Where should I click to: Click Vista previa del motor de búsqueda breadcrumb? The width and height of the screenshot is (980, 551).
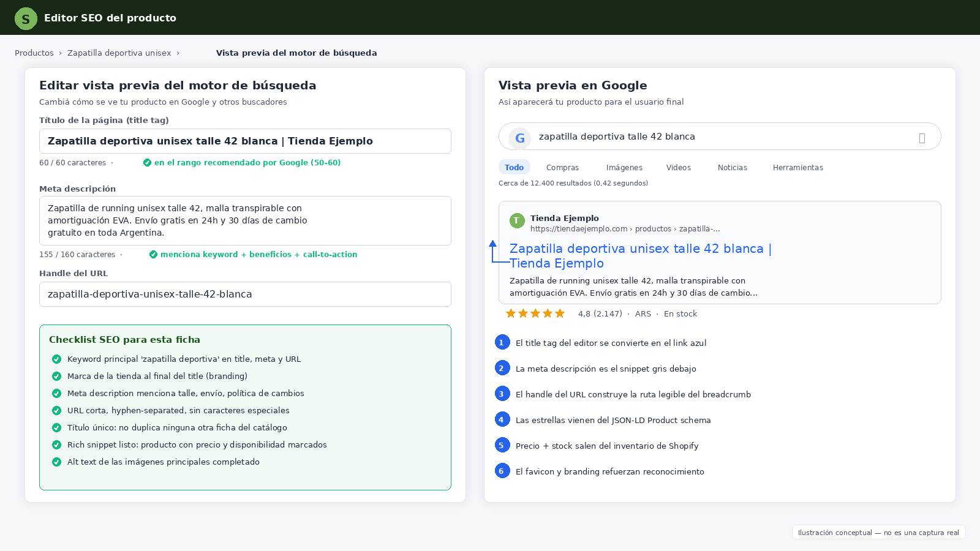(296, 53)
